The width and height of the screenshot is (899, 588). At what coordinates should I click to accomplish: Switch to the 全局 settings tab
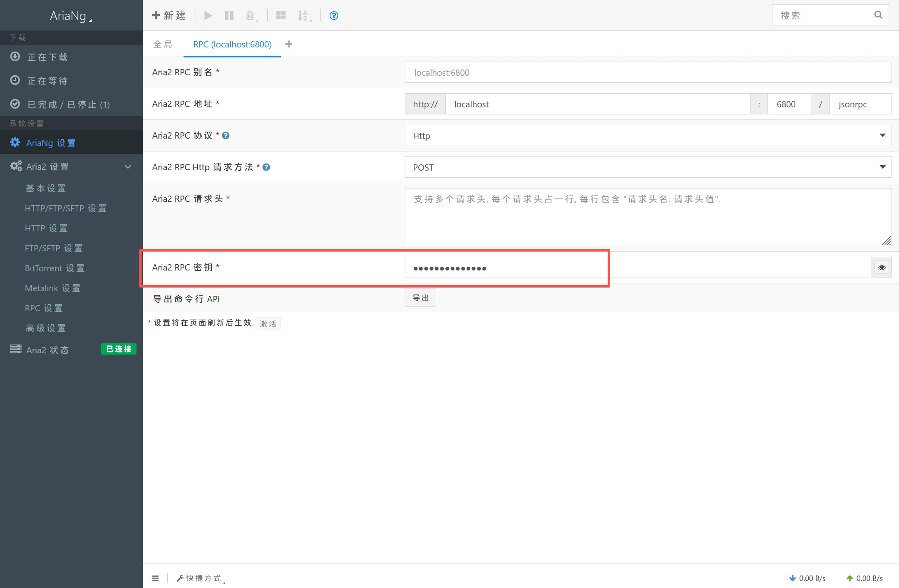[163, 44]
